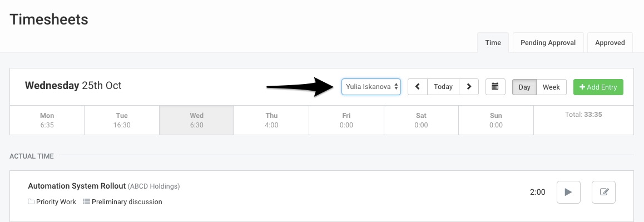This screenshot has width=644, height=222.
Task: Open the Approved tab
Action: (610, 43)
